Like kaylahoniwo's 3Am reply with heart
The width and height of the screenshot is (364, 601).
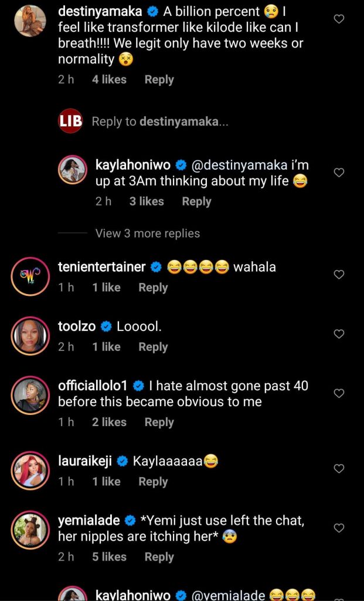point(338,173)
